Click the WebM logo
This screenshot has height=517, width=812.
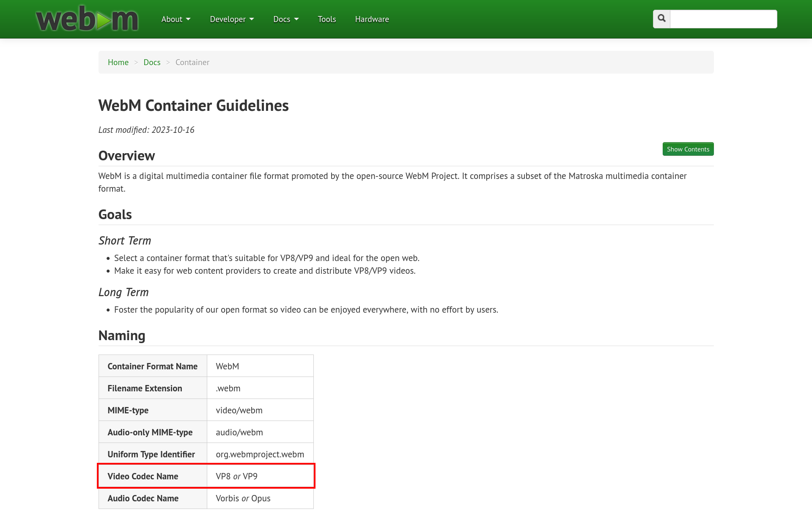click(x=87, y=19)
